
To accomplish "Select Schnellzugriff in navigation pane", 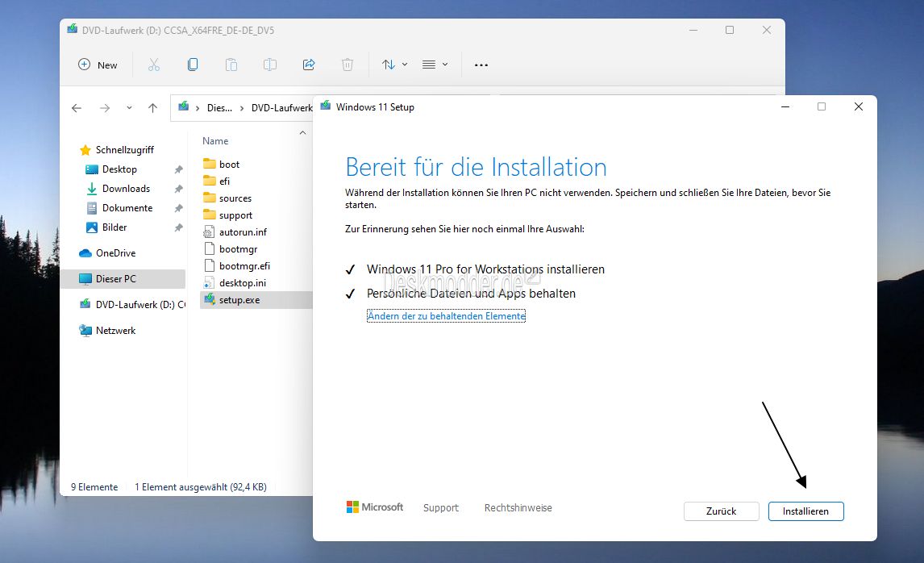I will coord(124,150).
